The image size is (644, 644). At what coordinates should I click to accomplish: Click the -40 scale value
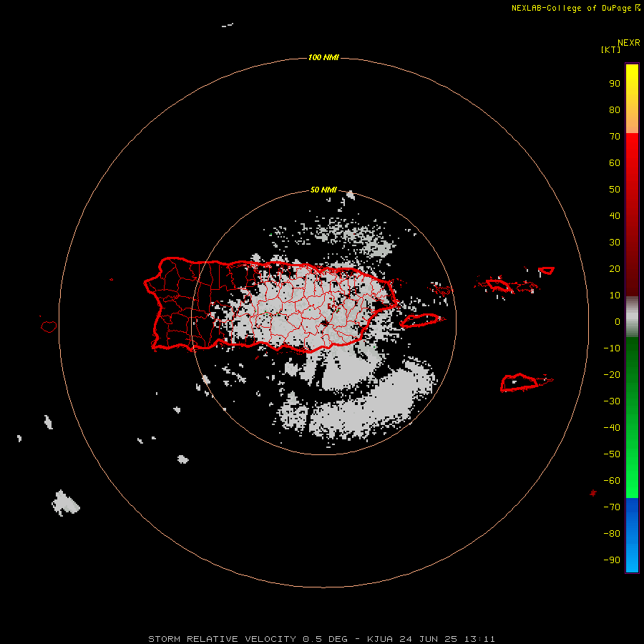[x=612, y=428]
